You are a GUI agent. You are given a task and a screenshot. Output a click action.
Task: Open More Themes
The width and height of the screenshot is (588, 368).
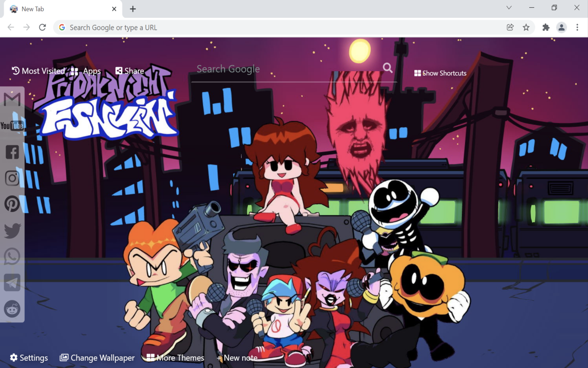[175, 358]
